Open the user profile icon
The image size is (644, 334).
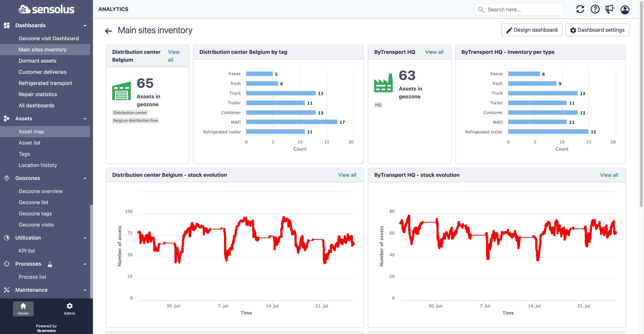[x=625, y=10]
